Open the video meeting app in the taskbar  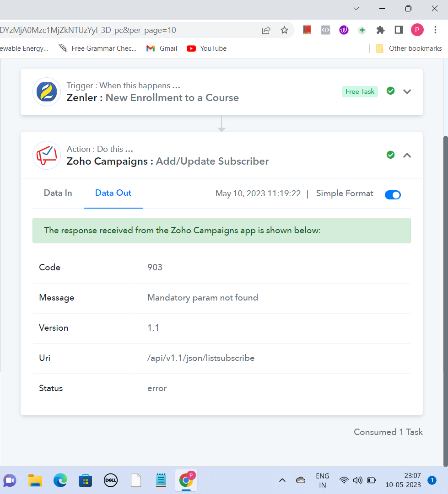[10, 480]
